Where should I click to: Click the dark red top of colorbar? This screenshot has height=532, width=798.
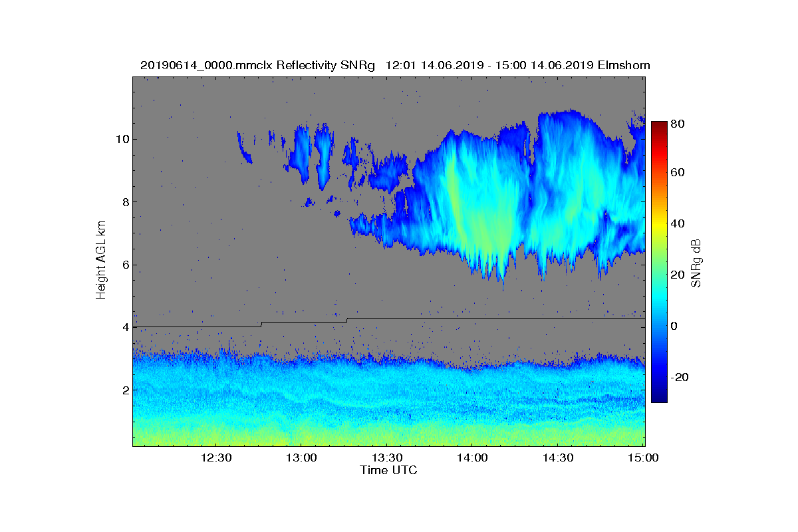tap(659, 126)
